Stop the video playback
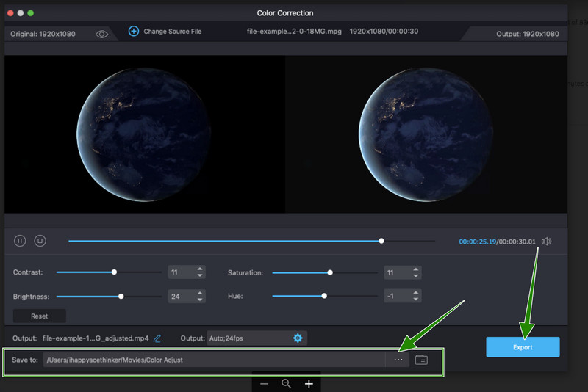This screenshot has width=588, height=392. pyautogui.click(x=40, y=241)
